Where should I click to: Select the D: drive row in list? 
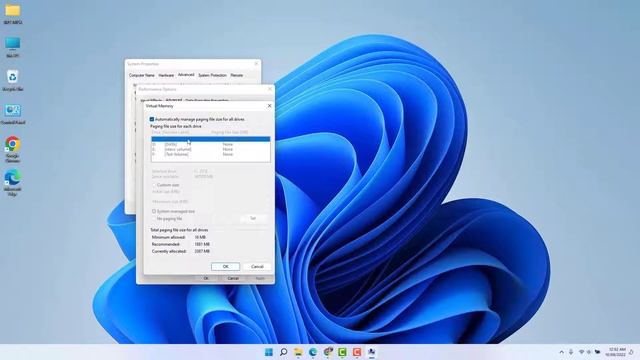tap(211, 144)
